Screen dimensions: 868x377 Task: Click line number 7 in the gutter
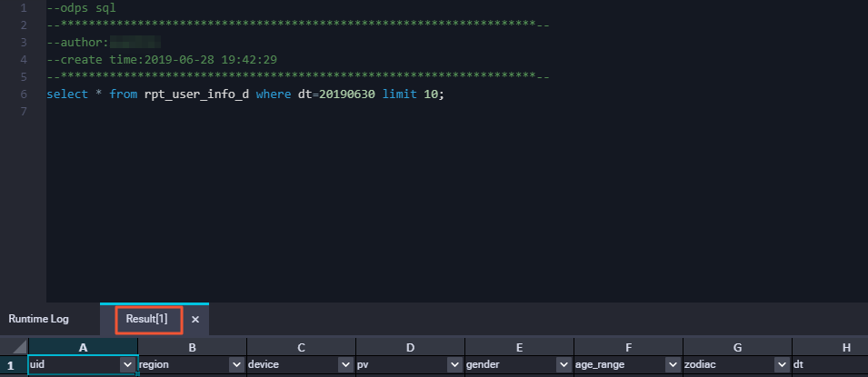[x=24, y=111]
